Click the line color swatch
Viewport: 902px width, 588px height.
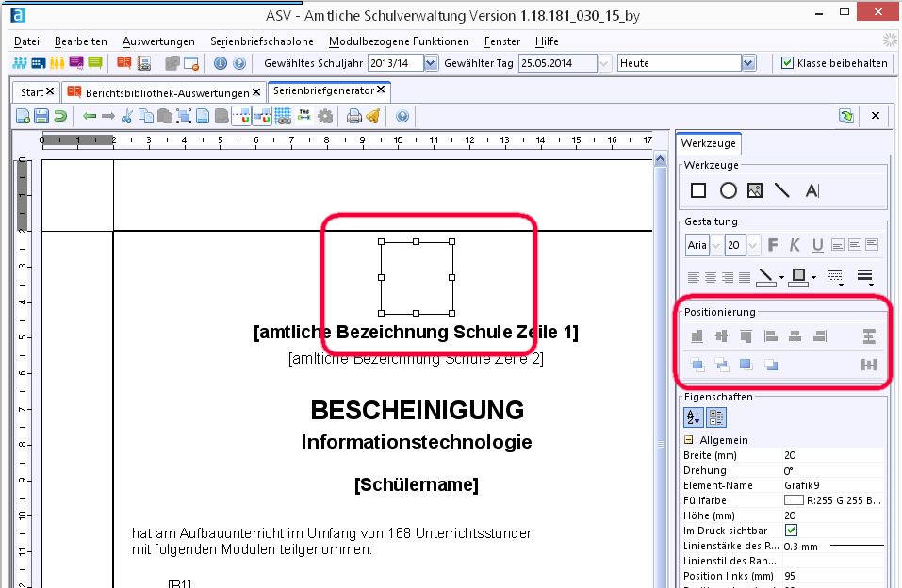click(765, 277)
